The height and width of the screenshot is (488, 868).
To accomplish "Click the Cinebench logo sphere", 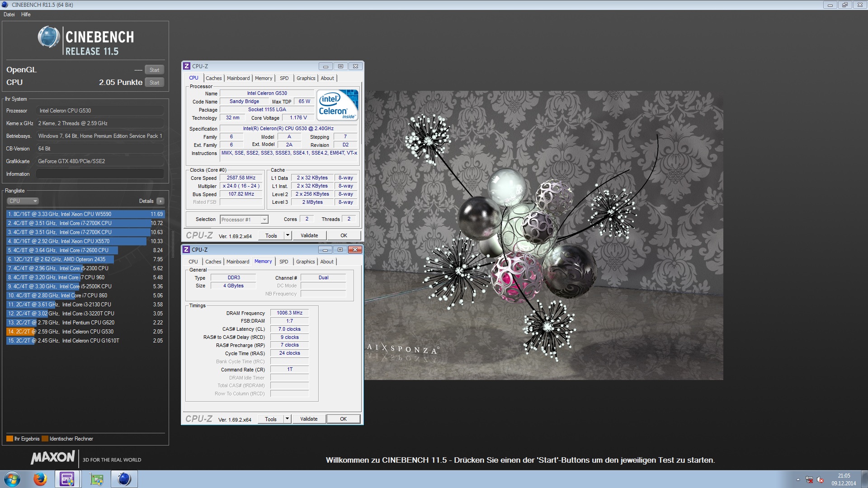I will coord(48,37).
